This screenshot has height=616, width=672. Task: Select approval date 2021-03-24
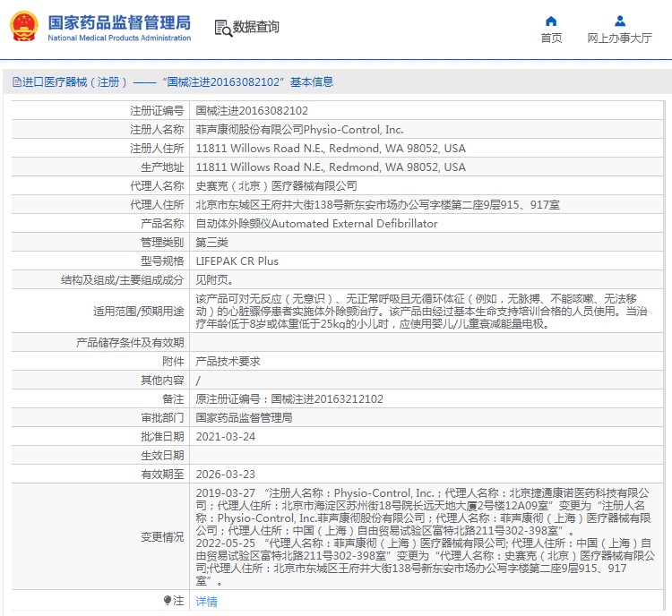(x=226, y=437)
